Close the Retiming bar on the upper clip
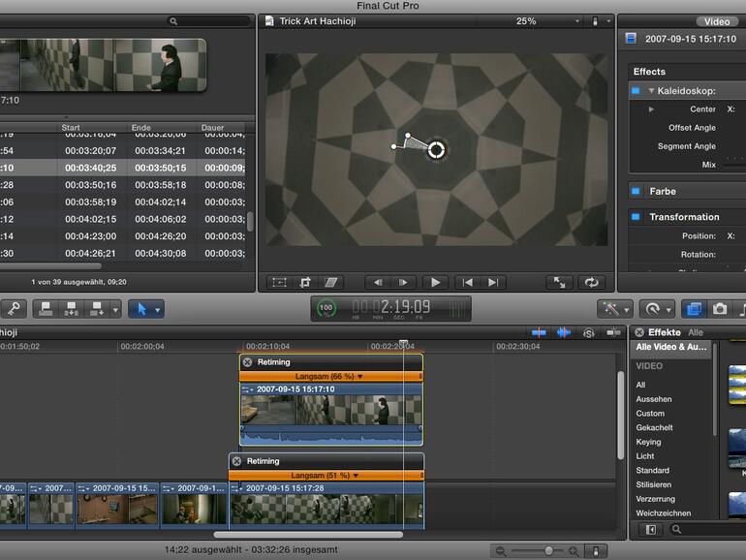746x560 pixels. pos(248,361)
